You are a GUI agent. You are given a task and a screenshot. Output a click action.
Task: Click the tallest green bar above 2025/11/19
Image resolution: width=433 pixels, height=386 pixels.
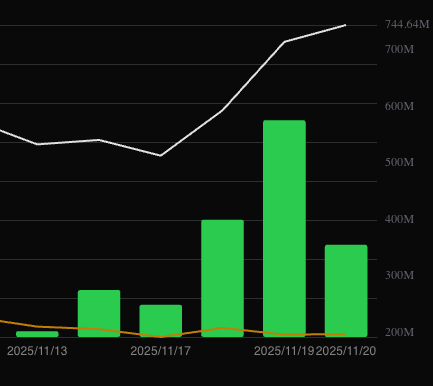click(284, 229)
